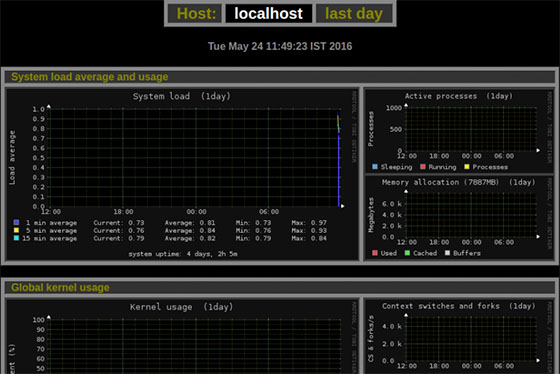Screen dimensions: 560x374
Task: Click the Running legend label
Action: click(442, 167)
